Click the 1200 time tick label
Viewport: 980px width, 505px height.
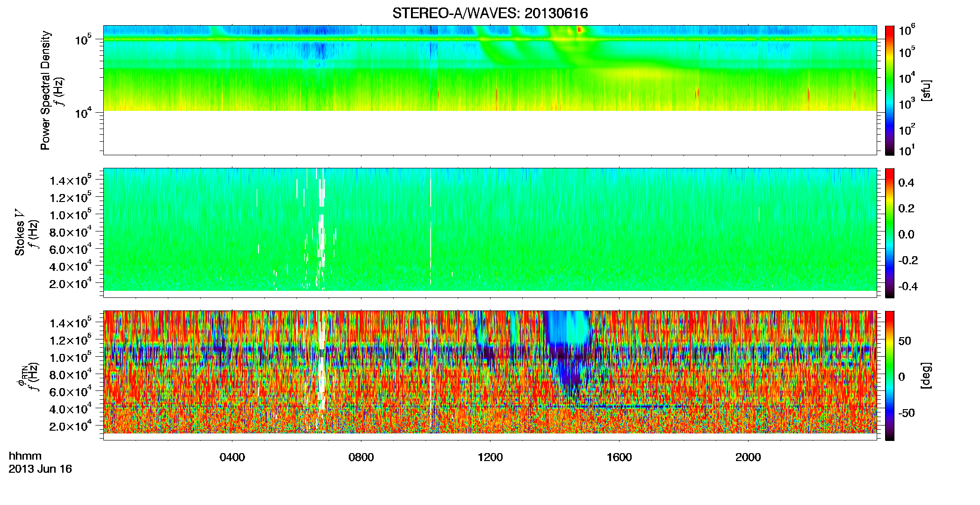[490, 457]
